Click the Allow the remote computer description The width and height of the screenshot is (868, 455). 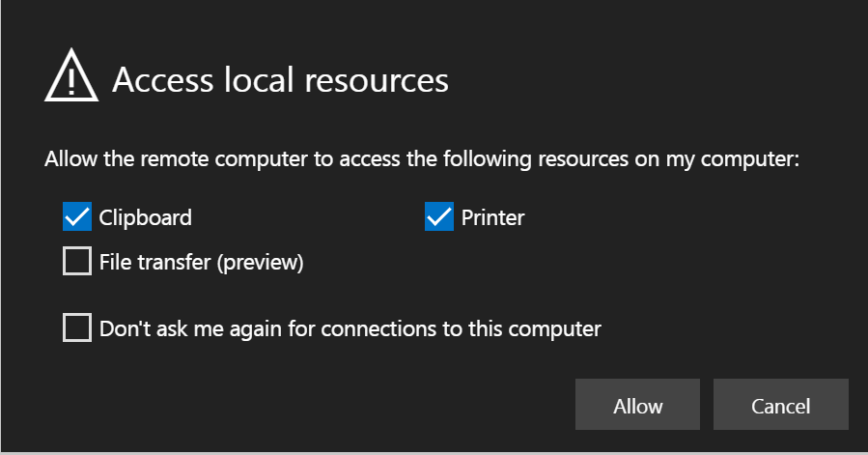pyautogui.click(x=422, y=159)
